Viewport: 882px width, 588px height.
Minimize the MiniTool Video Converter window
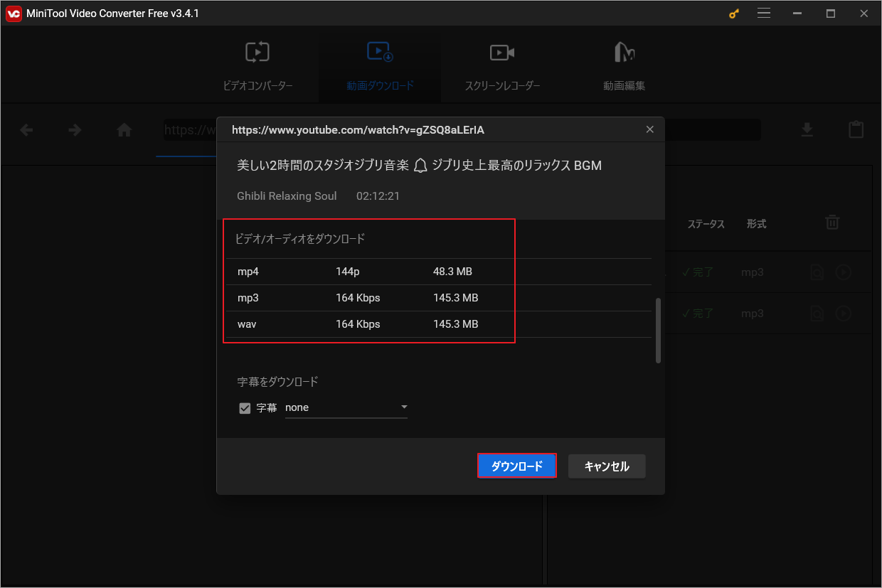coord(797,14)
